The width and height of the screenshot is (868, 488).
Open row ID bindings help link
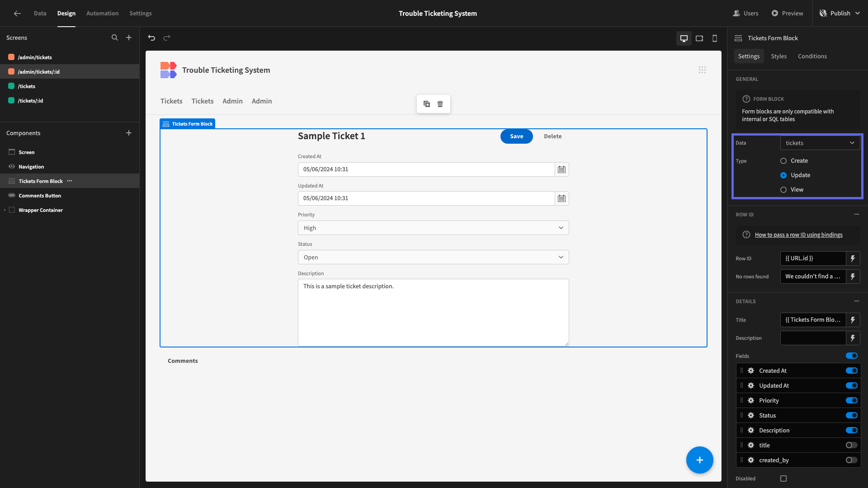pos(798,235)
